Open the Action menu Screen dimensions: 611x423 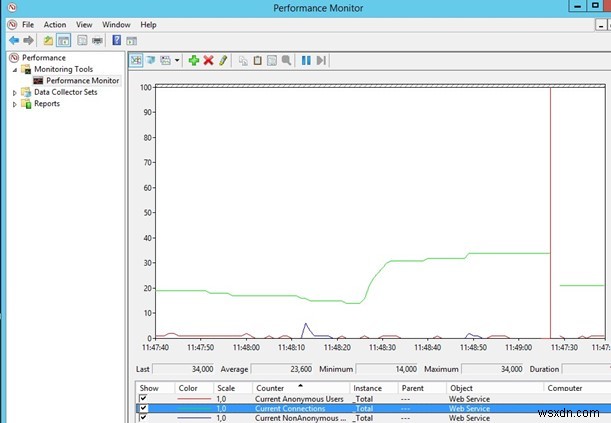tap(55, 24)
